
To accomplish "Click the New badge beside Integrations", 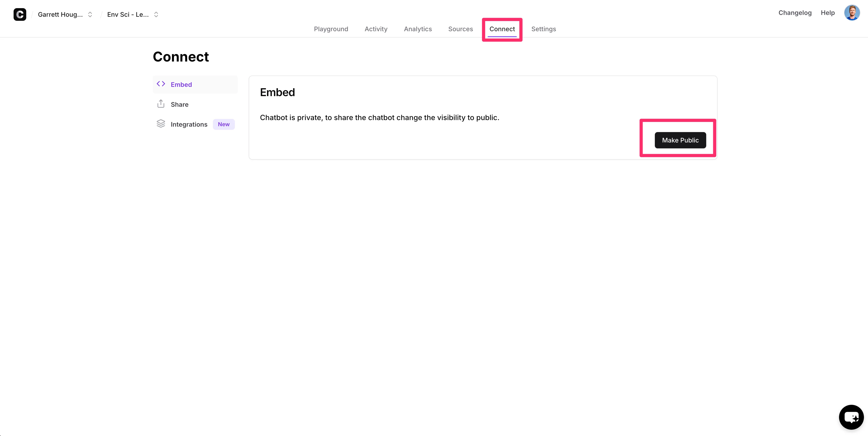I will 223,124.
